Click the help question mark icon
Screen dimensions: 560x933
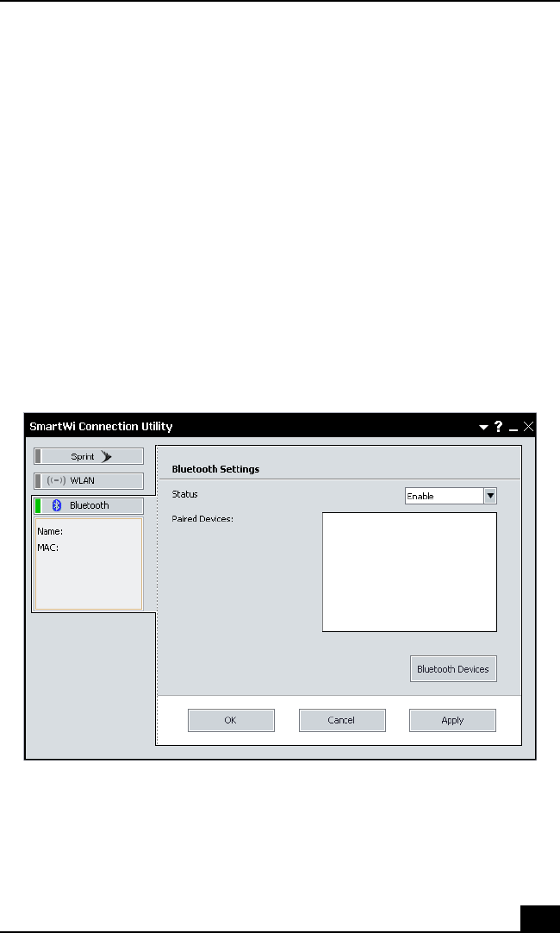coord(498,426)
